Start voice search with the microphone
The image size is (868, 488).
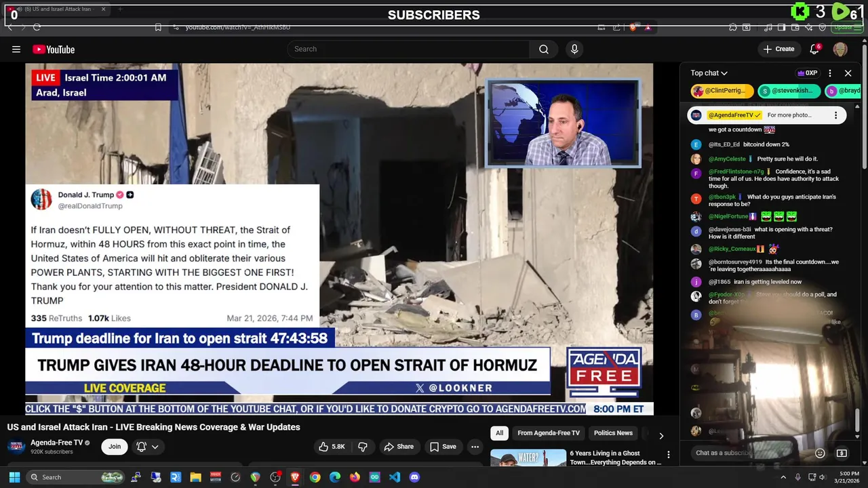[x=574, y=49]
